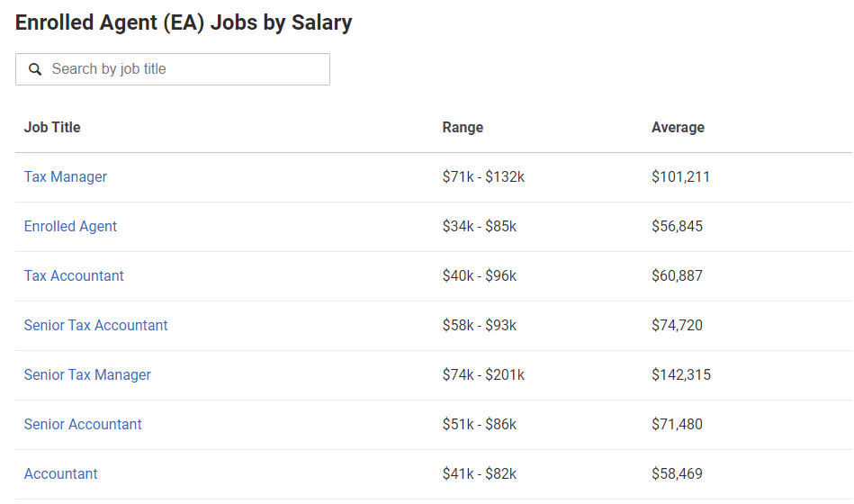Focus the Search by job title field
This screenshot has width=854, height=504.
click(173, 69)
